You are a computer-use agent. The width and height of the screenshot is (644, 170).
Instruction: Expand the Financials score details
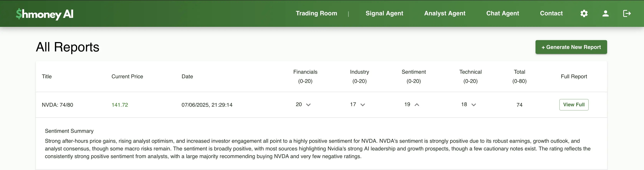coord(308,105)
